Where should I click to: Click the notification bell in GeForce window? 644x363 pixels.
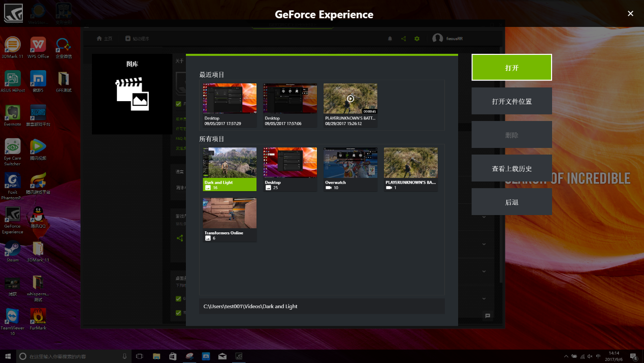click(x=390, y=39)
